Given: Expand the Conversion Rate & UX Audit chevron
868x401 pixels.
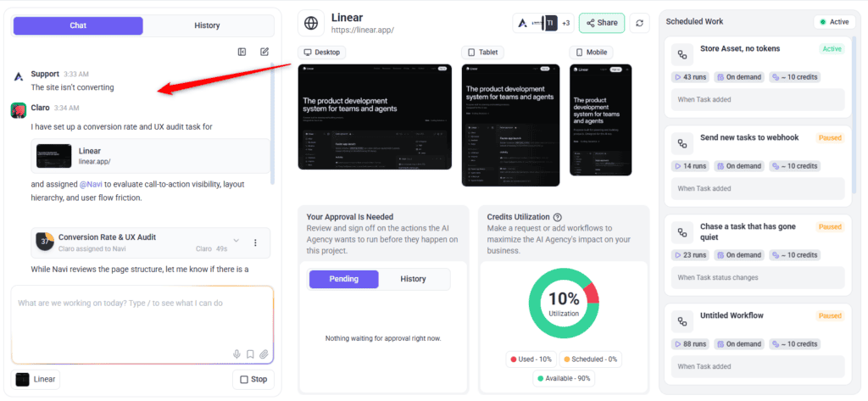Looking at the screenshot, I should [x=236, y=241].
